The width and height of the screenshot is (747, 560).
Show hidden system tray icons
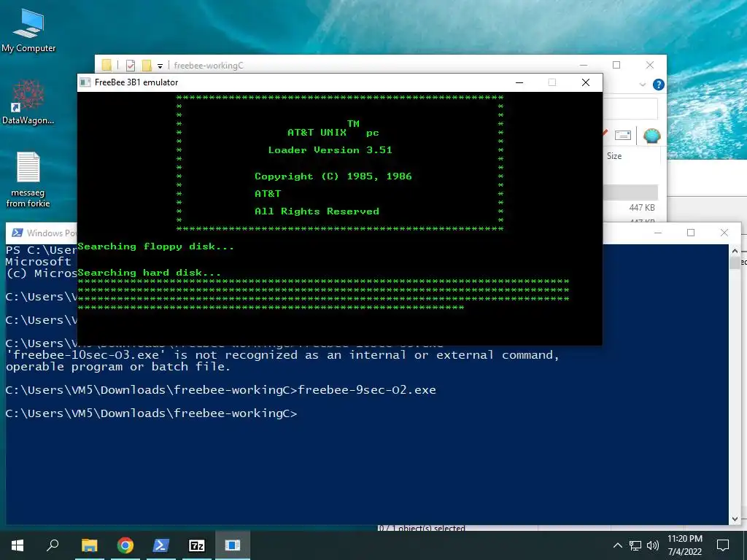click(x=617, y=545)
